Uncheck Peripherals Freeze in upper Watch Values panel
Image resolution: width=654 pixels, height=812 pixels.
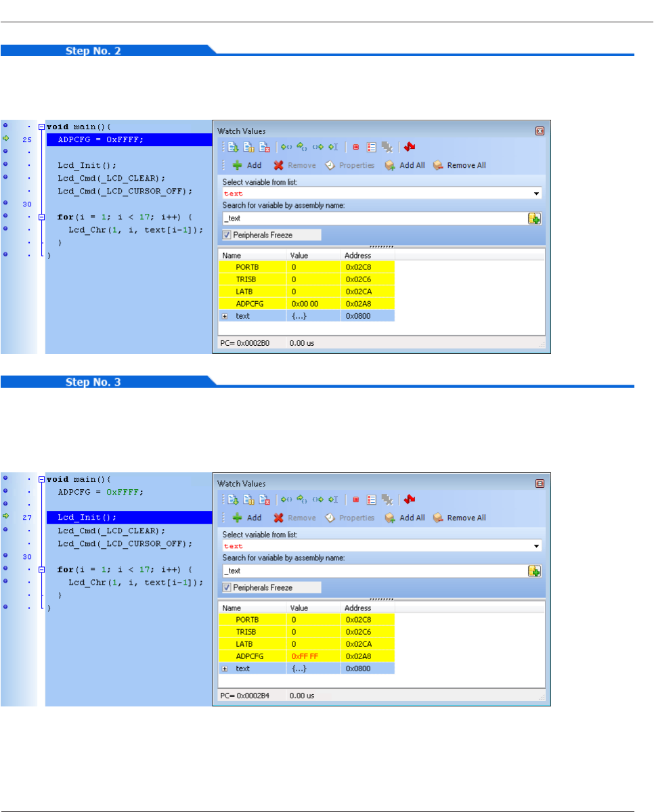click(x=227, y=235)
